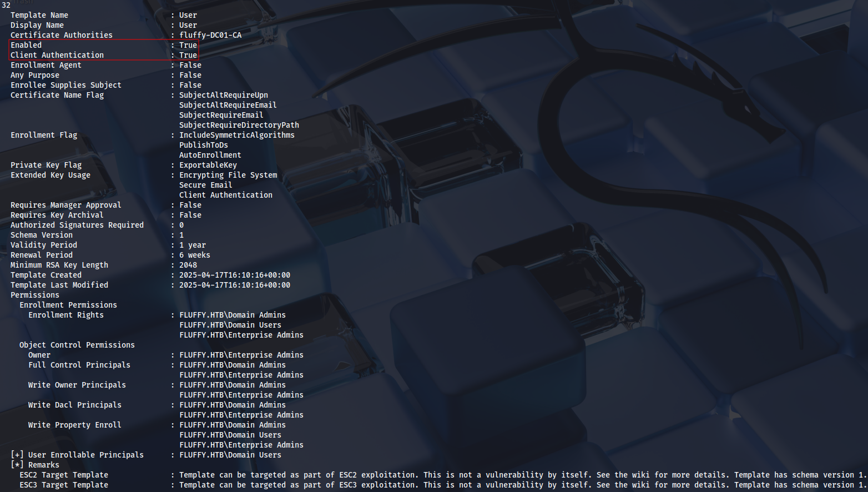Click the Template Name value "User"
The width and height of the screenshot is (868, 492).
(x=188, y=15)
